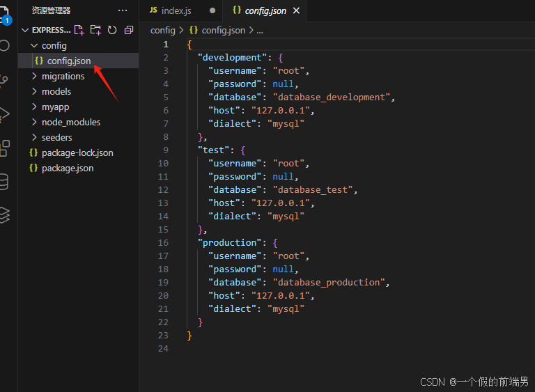Viewport: 535px width, 392px height.
Task: Collapse the config folder
Action: coord(34,45)
